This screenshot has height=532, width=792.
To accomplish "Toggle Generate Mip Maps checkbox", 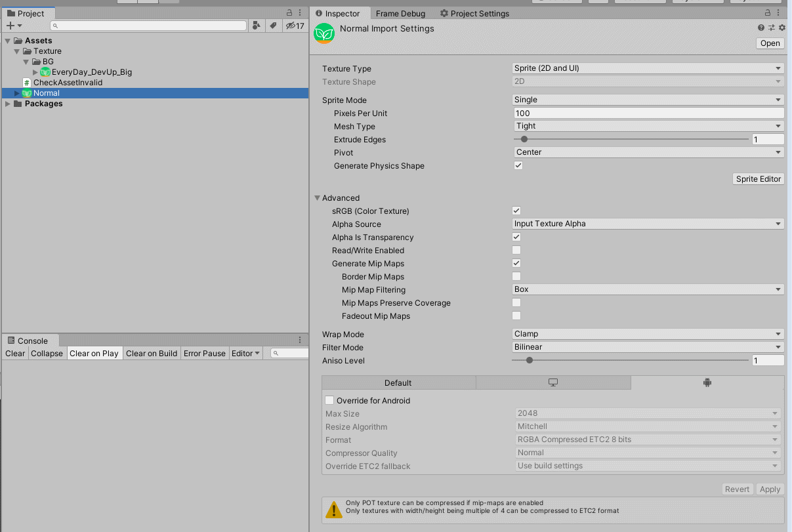I will (x=516, y=263).
